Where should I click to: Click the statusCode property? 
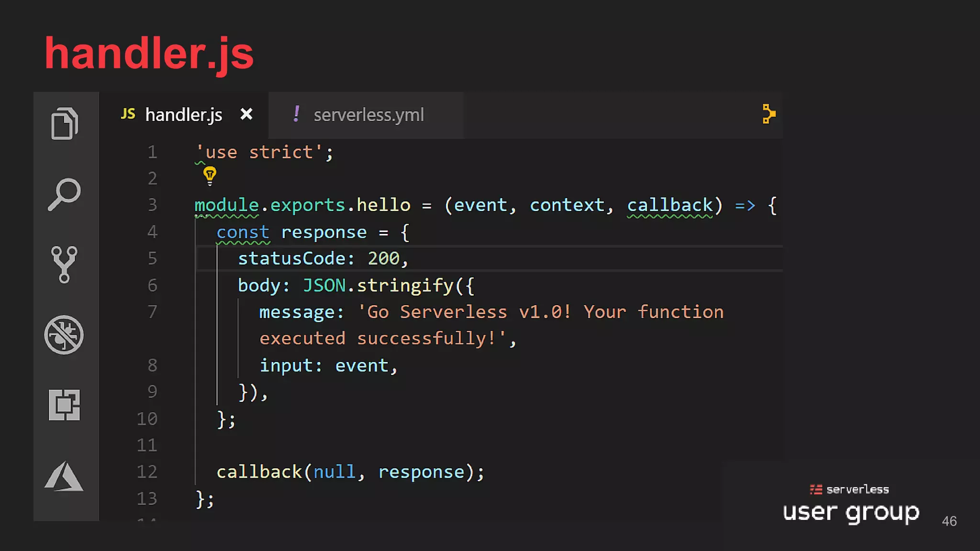point(292,258)
